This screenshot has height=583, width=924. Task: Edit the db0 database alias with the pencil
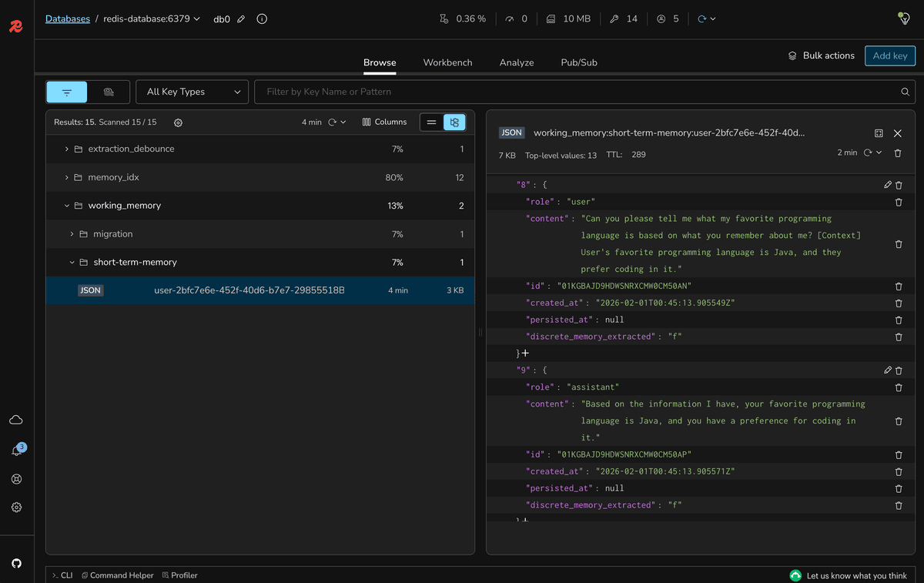(241, 18)
